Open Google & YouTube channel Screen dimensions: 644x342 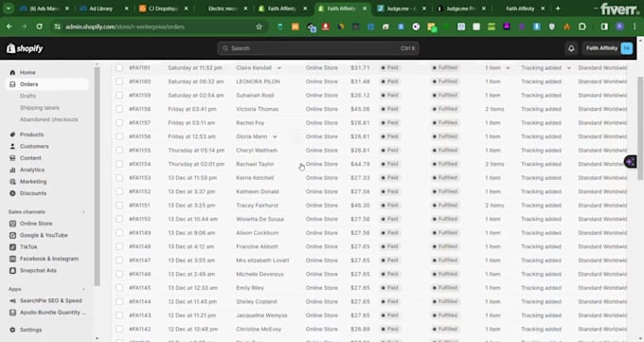tap(44, 235)
